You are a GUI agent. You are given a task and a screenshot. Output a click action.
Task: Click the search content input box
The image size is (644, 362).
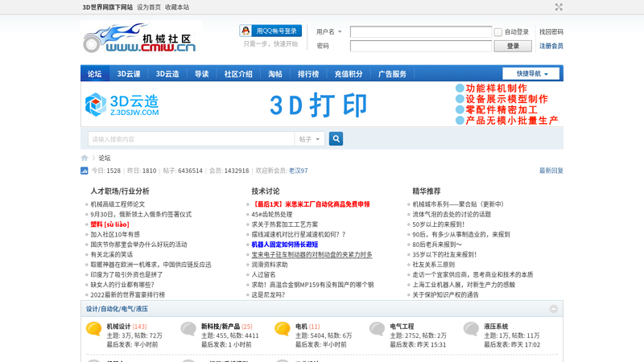pos(192,139)
